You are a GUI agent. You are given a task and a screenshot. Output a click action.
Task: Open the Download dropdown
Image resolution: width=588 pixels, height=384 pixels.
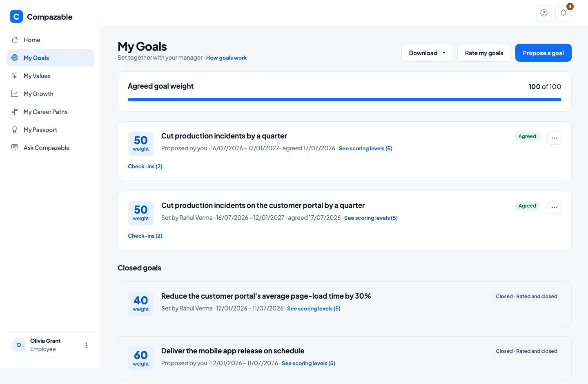[427, 53]
